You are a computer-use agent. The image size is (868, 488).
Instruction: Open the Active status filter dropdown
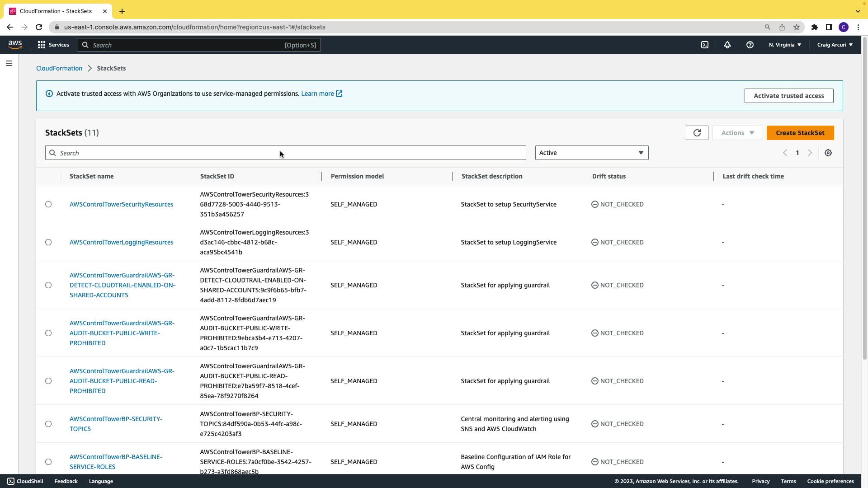591,153
